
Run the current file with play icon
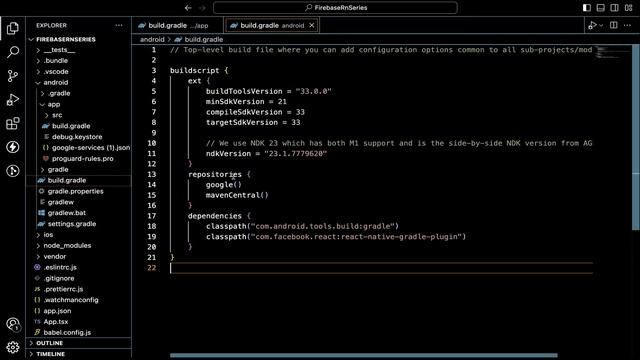[x=593, y=25]
